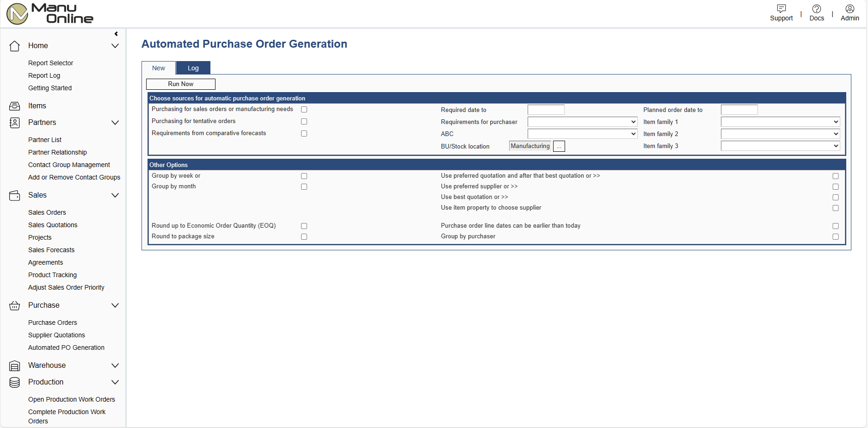The image size is (868, 428).
Task: Open Support chat icon in header
Action: pos(781,9)
